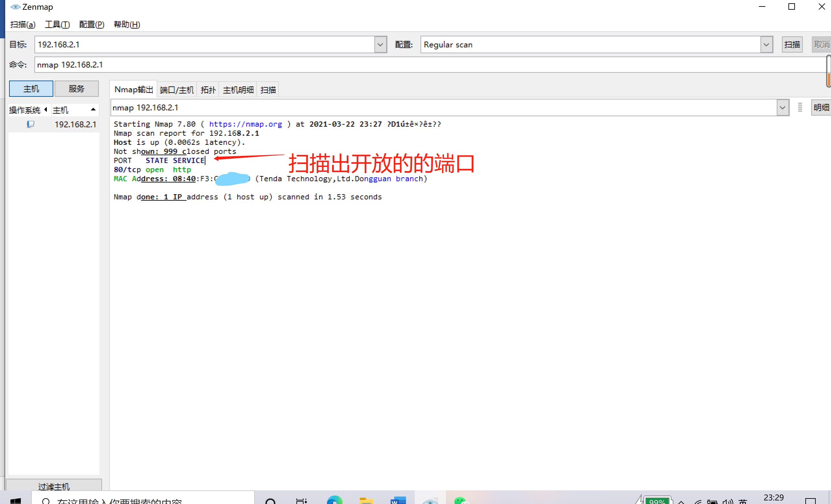Show hidden system tray icons
The height and width of the screenshot is (504, 831).
[x=681, y=502]
